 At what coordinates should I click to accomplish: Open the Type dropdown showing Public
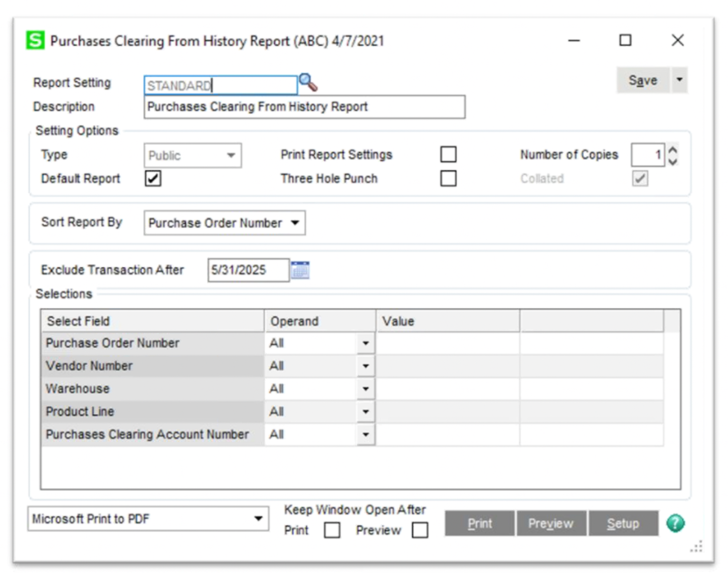pos(231,156)
